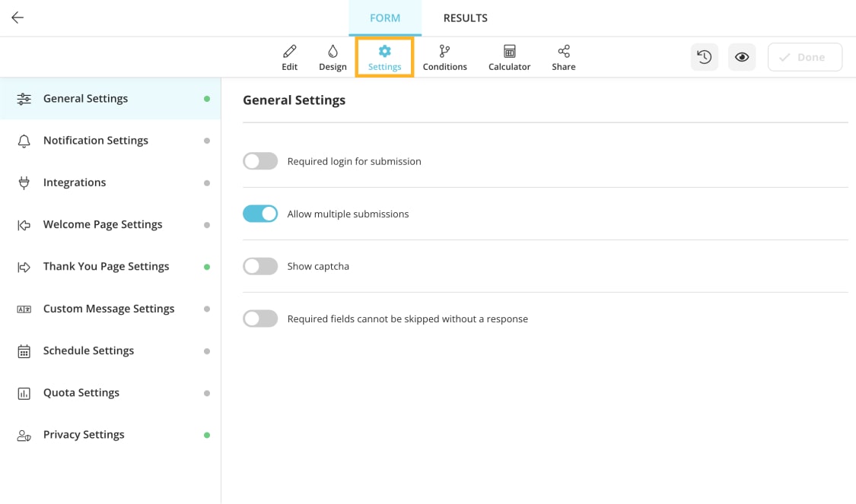Open the Conditions branch icon

[x=444, y=57]
